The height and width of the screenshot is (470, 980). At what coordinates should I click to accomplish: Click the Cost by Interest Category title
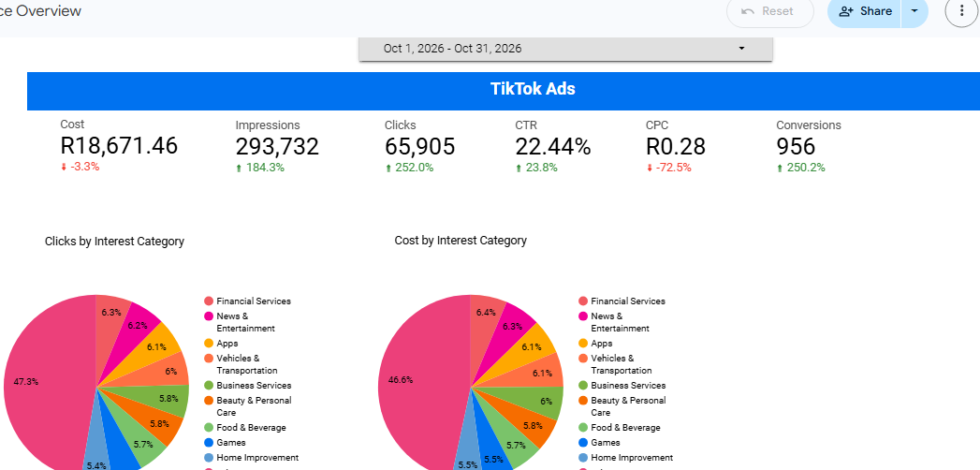461,240
